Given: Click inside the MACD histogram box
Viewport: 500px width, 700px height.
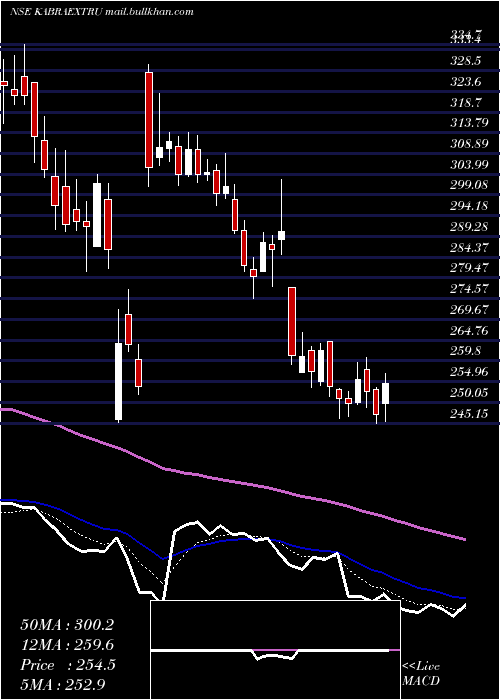Looking at the screenshot, I should click(275, 650).
